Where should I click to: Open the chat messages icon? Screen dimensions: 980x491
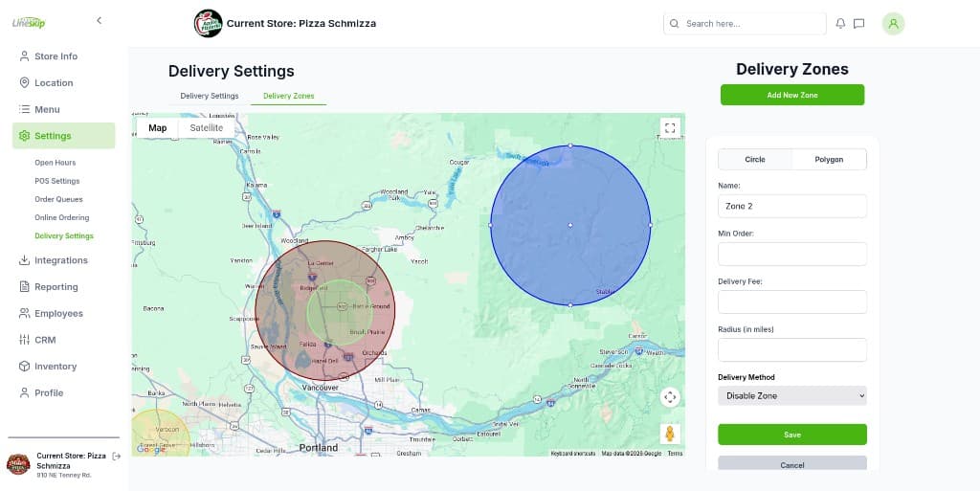[859, 24]
